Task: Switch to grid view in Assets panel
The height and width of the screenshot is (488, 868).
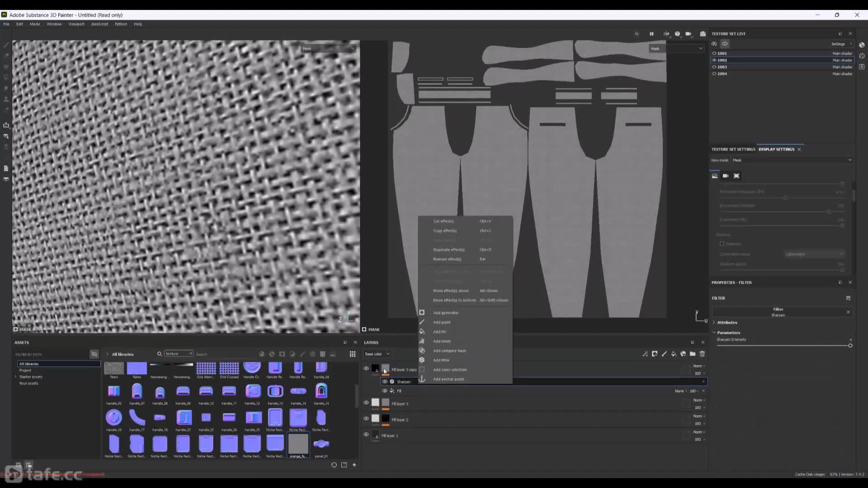Action: tap(353, 354)
